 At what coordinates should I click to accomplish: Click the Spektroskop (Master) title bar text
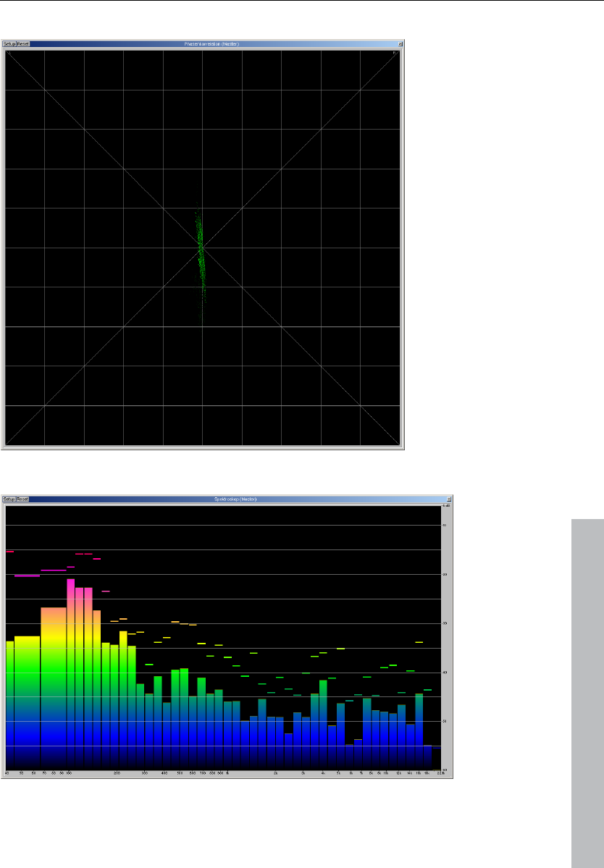click(x=235, y=500)
